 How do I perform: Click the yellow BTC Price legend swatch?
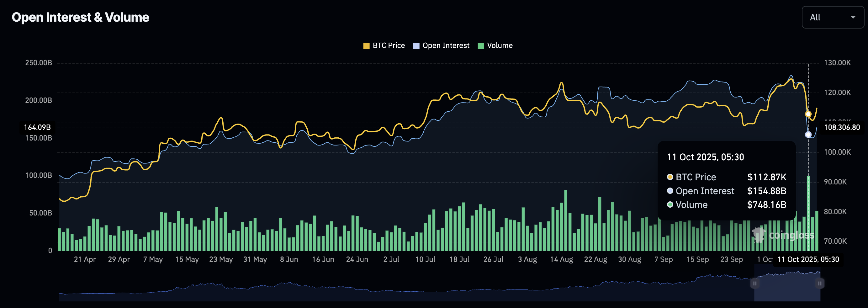(x=366, y=46)
